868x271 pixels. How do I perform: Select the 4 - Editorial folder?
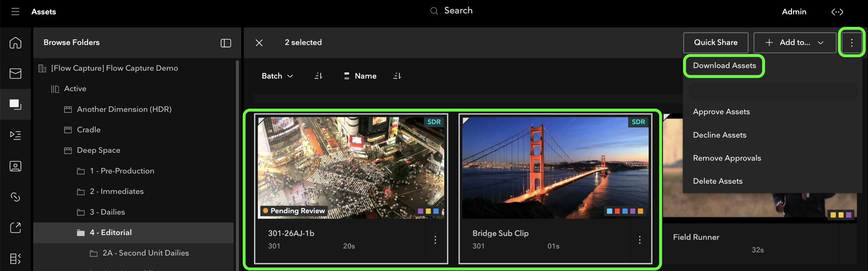pyautogui.click(x=133, y=233)
